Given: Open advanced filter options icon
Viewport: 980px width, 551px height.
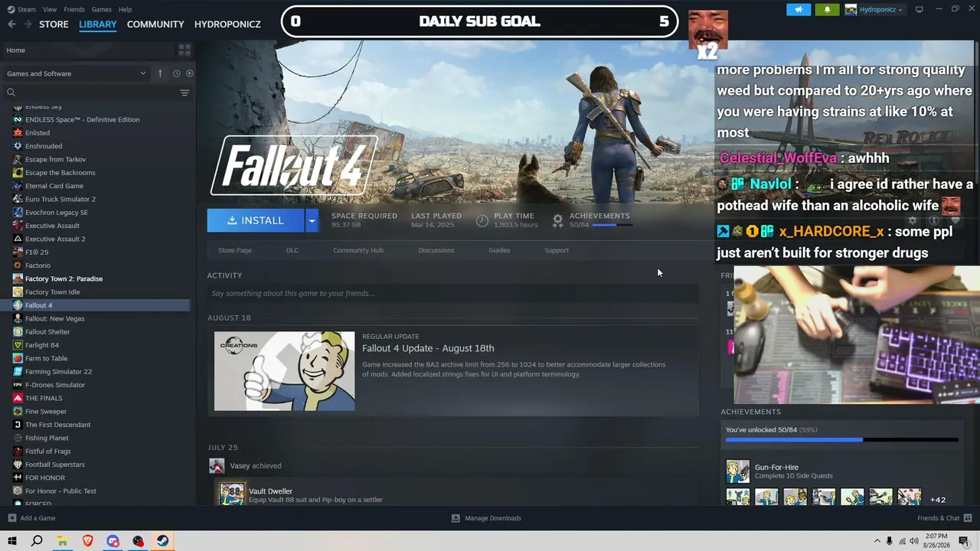Looking at the screenshot, I should pos(185,93).
